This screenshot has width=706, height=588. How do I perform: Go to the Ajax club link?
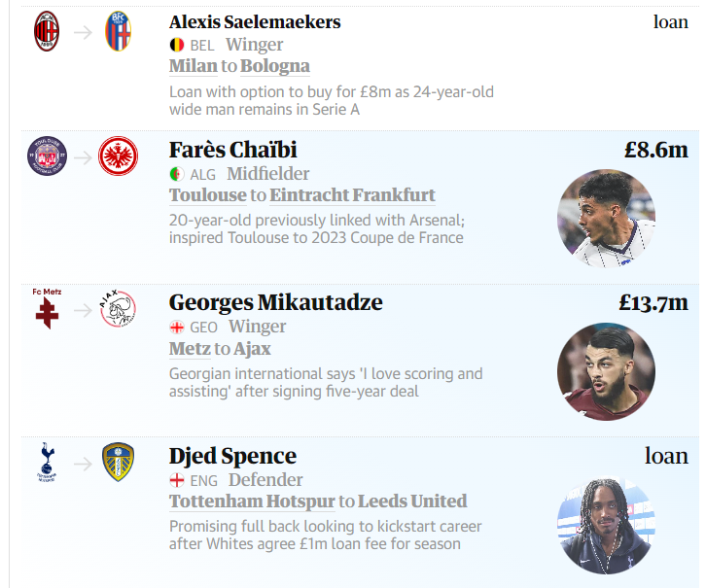[x=253, y=349]
